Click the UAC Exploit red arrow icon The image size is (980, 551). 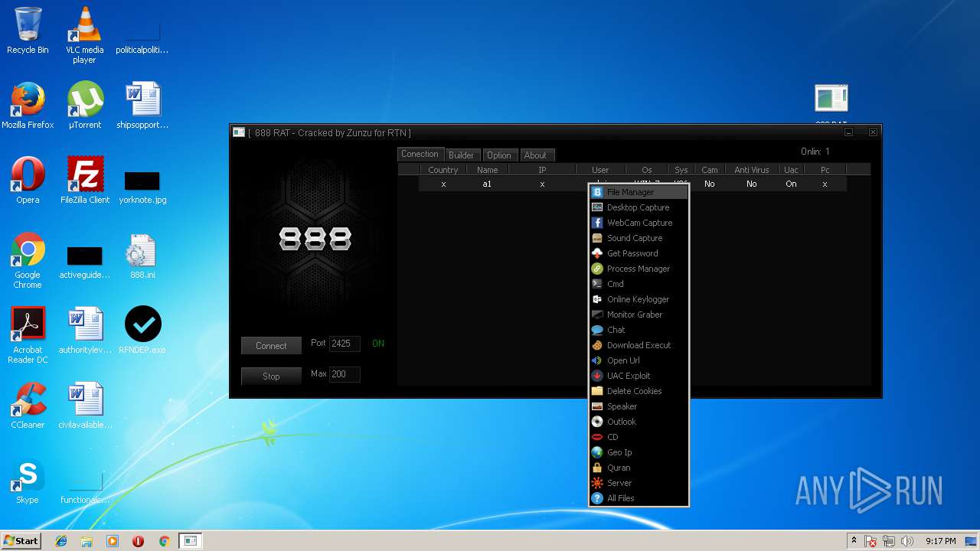(x=597, y=376)
